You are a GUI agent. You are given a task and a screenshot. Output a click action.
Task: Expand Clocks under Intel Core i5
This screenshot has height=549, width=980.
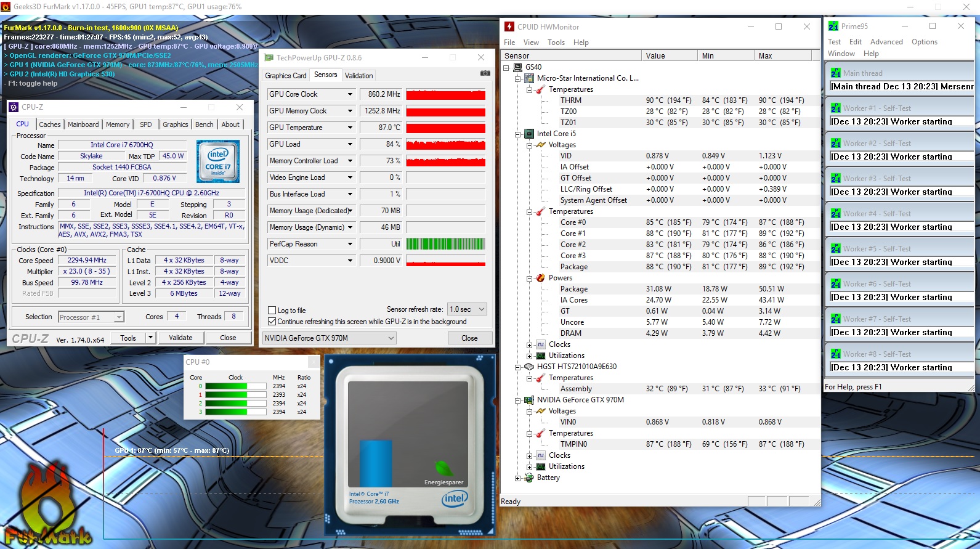coord(529,344)
